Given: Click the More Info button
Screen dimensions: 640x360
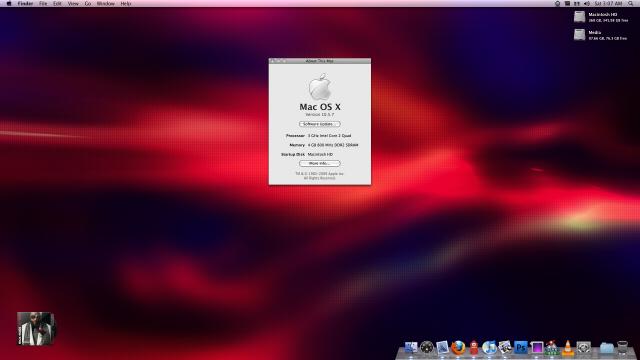Looking at the screenshot, I should coord(320,163).
